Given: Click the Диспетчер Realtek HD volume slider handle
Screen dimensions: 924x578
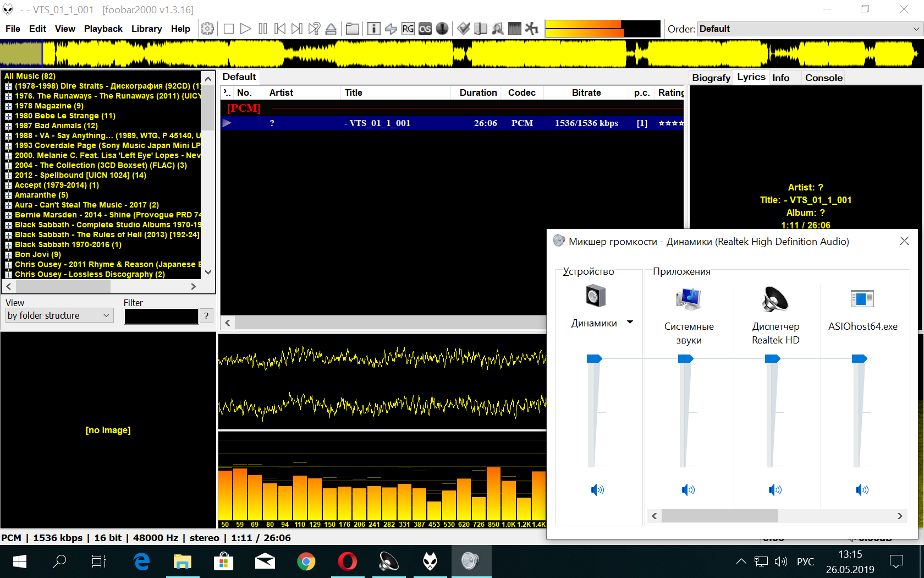Looking at the screenshot, I should pyautogui.click(x=773, y=359).
